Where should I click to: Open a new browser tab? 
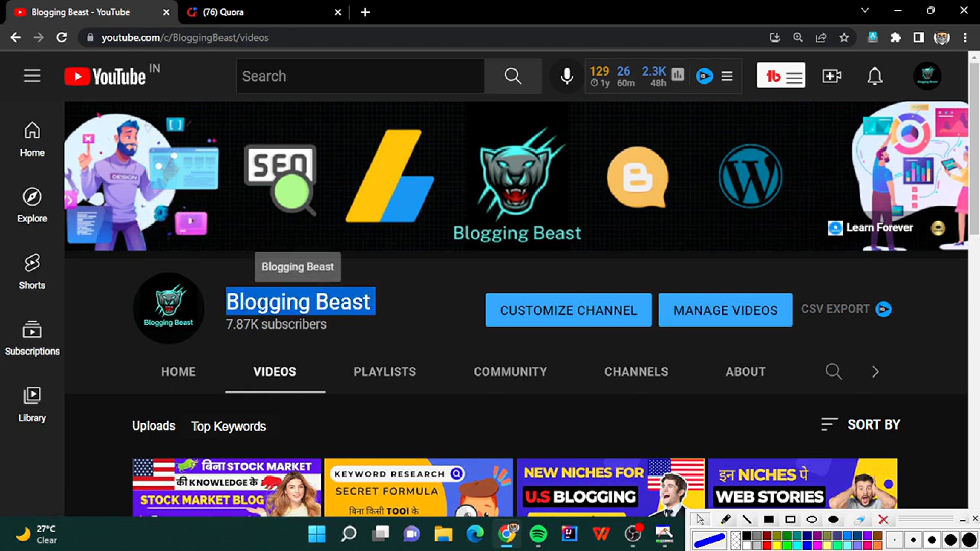[365, 12]
